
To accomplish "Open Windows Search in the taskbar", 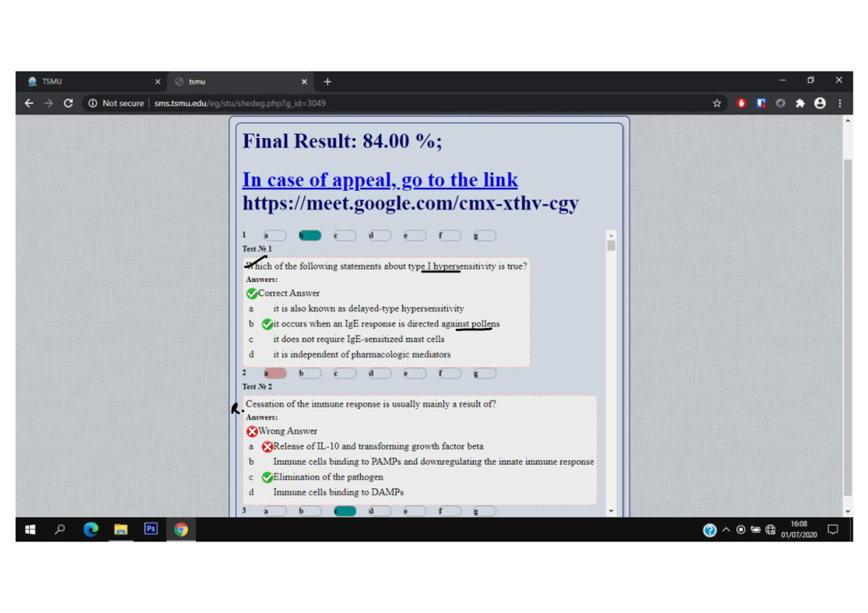I will (60, 529).
